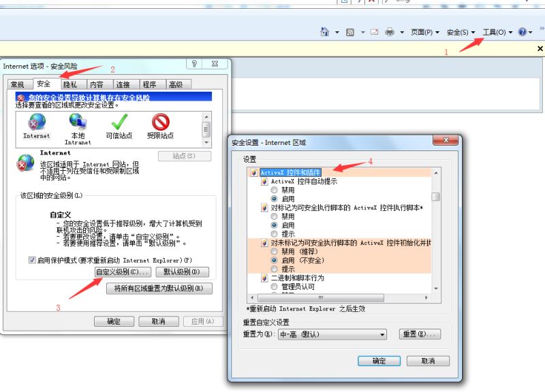The height and width of the screenshot is (392, 545).
Task: Click the settings list scroll right arrow
Action: click(x=426, y=297)
